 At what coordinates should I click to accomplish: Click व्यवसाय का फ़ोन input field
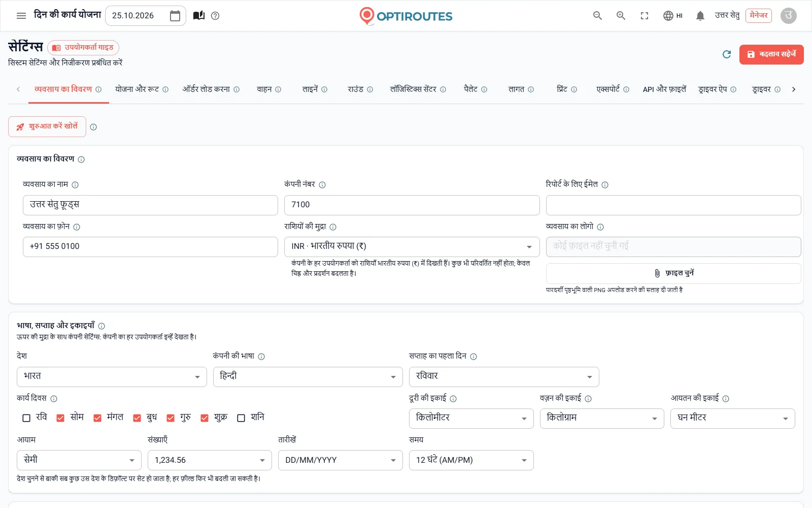coord(150,246)
